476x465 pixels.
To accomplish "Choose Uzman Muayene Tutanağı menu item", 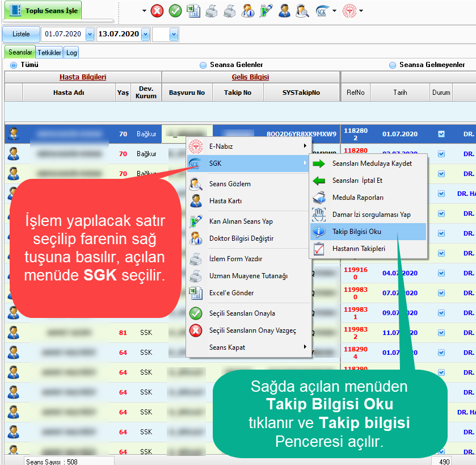I will [248, 276].
